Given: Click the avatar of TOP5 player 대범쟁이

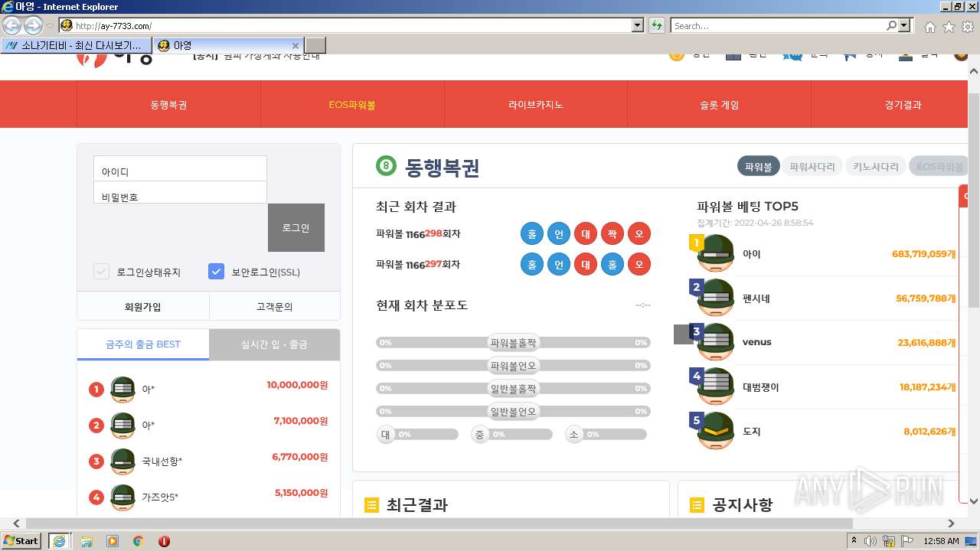Looking at the screenshot, I should pyautogui.click(x=715, y=387).
